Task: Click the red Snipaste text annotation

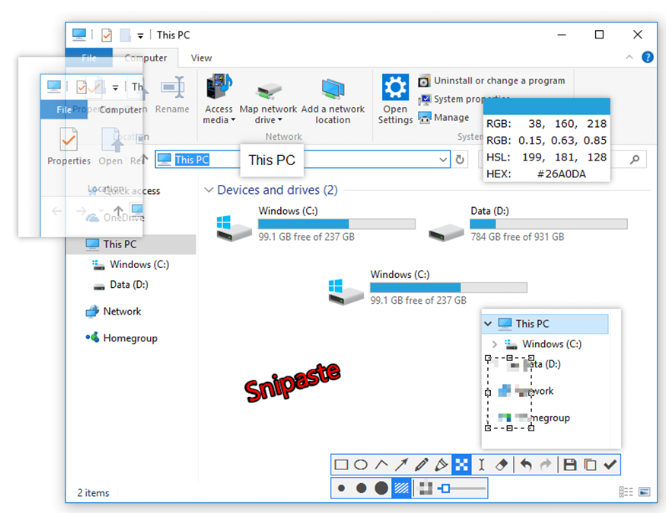Action: (x=292, y=382)
